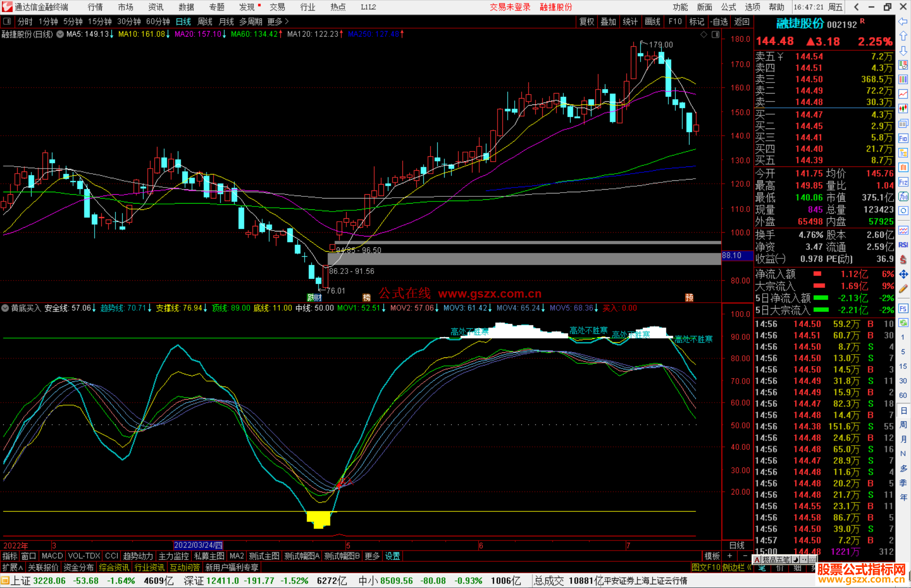Screen dimensions: 911x588
Task: Switch to 周线 weekly chart
Action: click(205, 21)
